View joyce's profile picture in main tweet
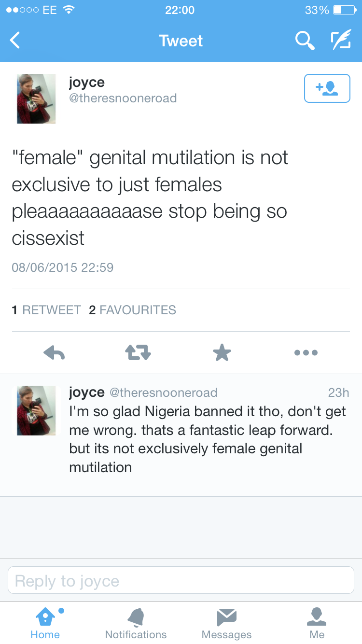 (37, 98)
